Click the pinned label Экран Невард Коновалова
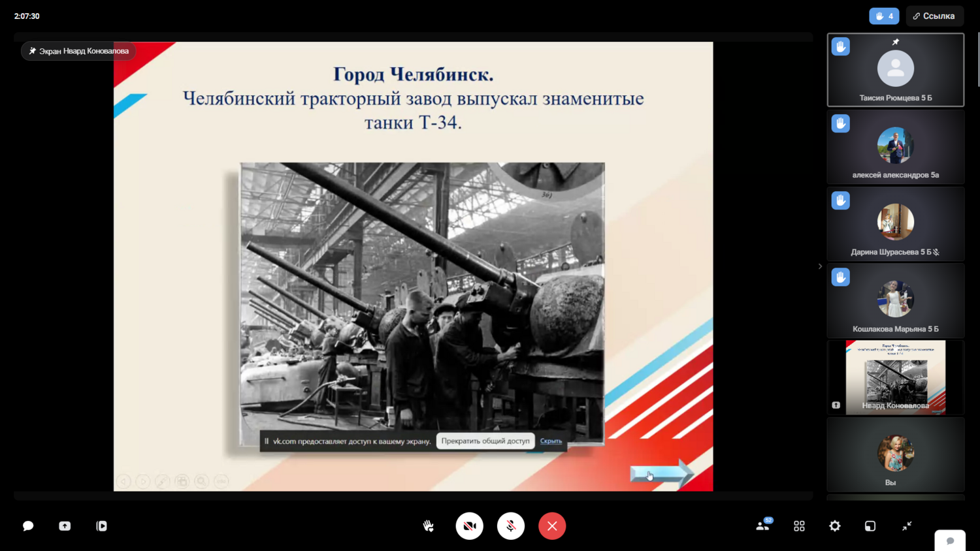The image size is (980, 551). pos(78,51)
